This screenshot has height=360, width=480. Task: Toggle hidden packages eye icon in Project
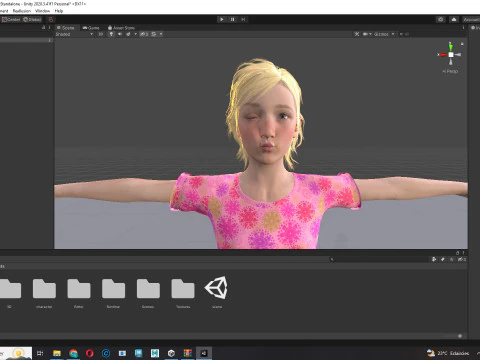coord(462,259)
